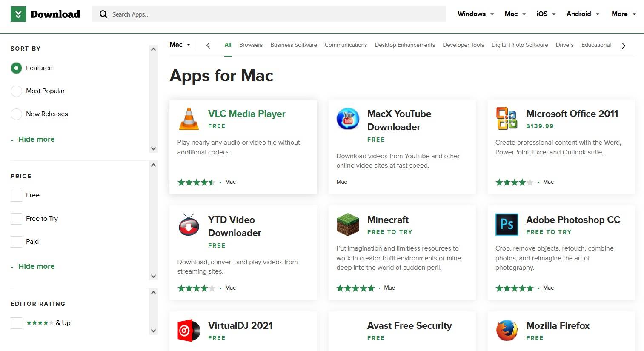Select the Most Popular sort option

coord(16,91)
